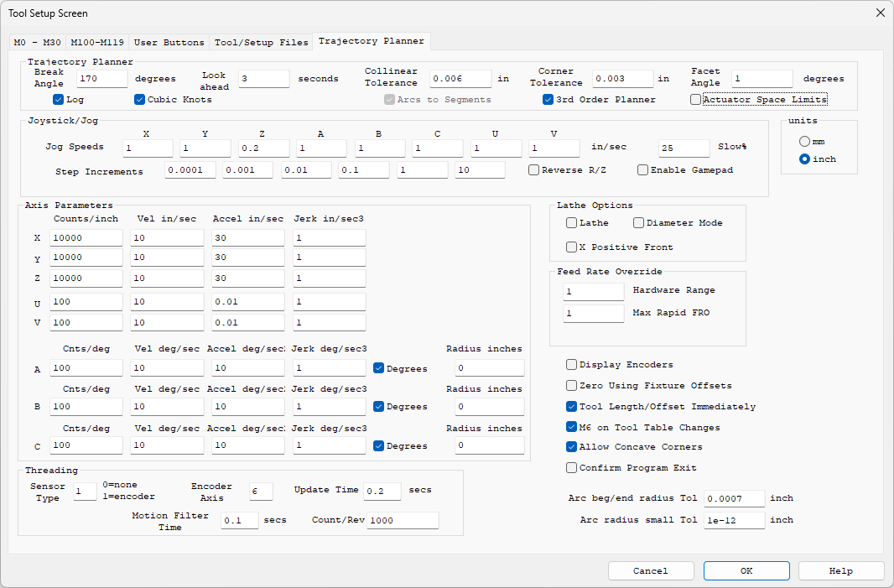Image resolution: width=894 pixels, height=588 pixels.
Task: Click axis B Accel deg/sec field
Action: coord(248,407)
